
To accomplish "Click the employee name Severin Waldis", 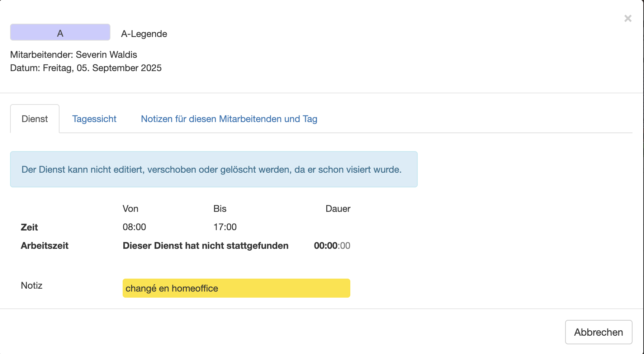I will pos(106,55).
